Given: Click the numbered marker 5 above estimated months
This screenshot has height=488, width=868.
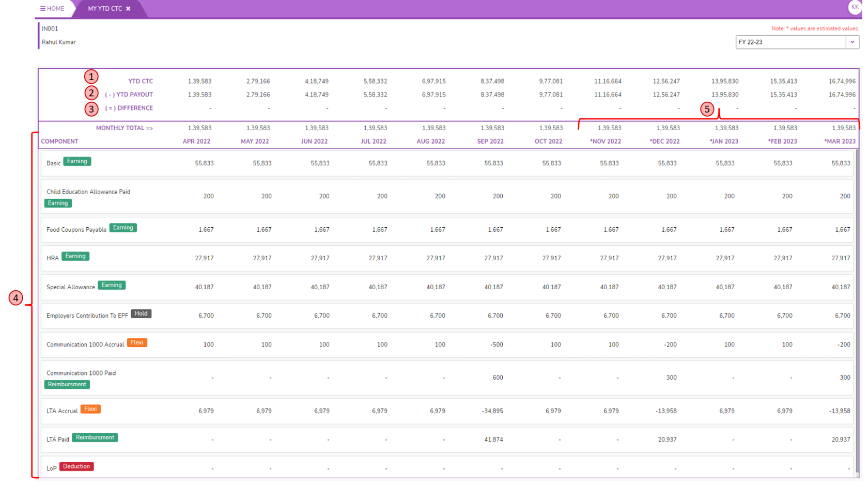Looking at the screenshot, I should pyautogui.click(x=707, y=109).
